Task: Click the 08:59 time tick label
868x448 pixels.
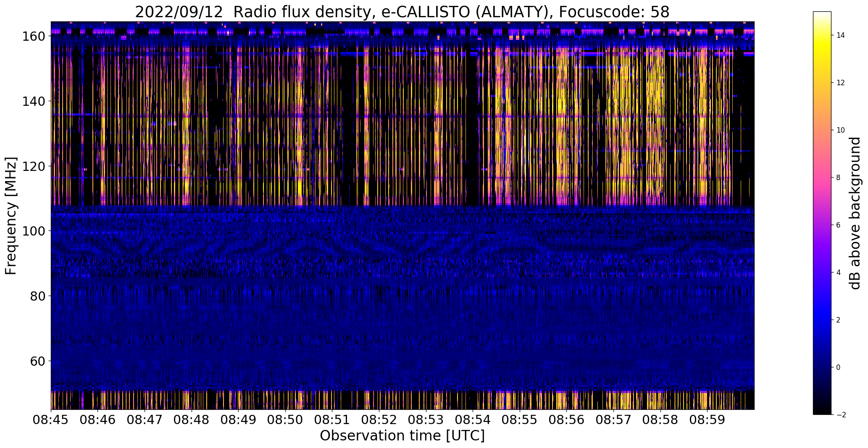Action: tap(708, 419)
